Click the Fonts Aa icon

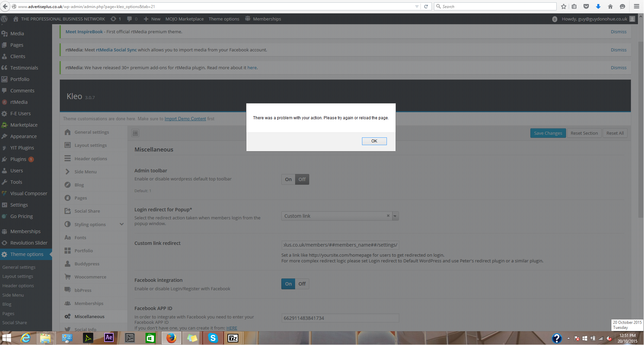tap(68, 238)
